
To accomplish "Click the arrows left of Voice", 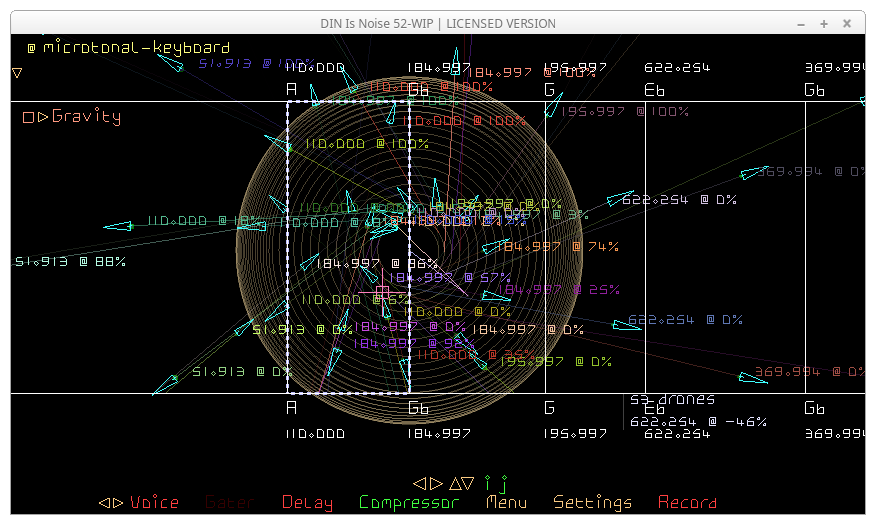I will pyautogui.click(x=110, y=502).
